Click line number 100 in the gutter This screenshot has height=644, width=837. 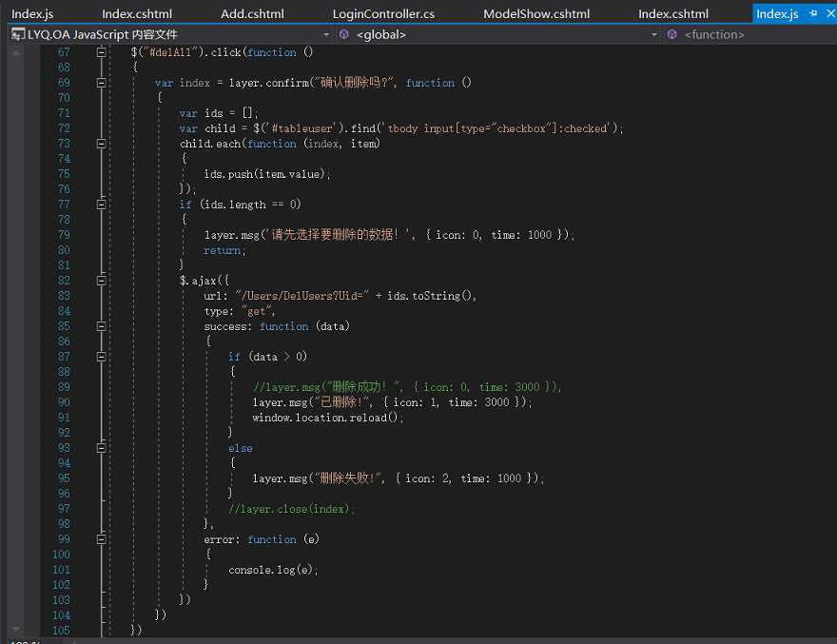coord(62,555)
